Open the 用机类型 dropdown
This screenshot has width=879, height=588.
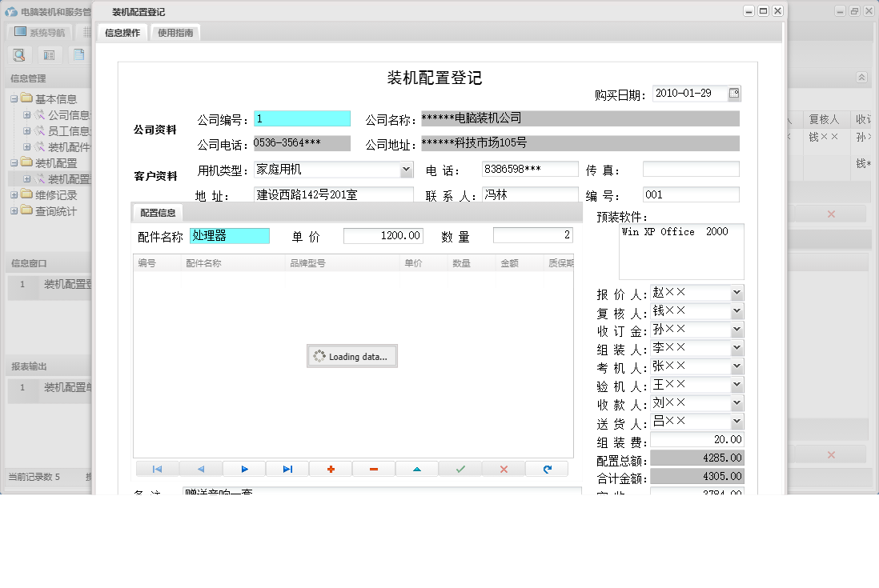[x=404, y=170]
